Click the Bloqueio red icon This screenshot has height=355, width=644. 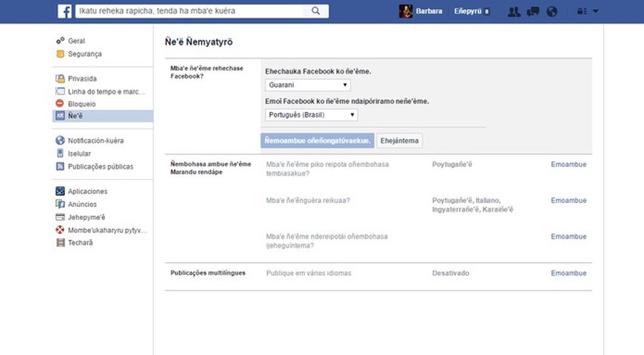60,103
